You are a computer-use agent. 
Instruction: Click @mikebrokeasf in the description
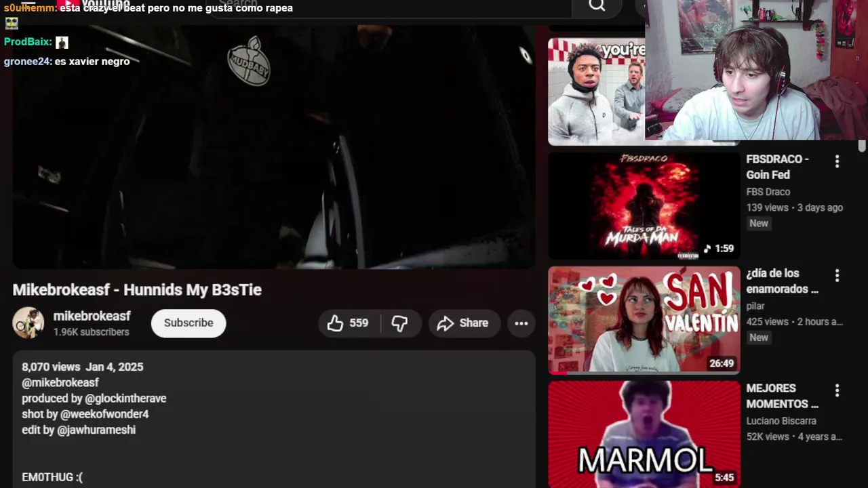point(60,382)
